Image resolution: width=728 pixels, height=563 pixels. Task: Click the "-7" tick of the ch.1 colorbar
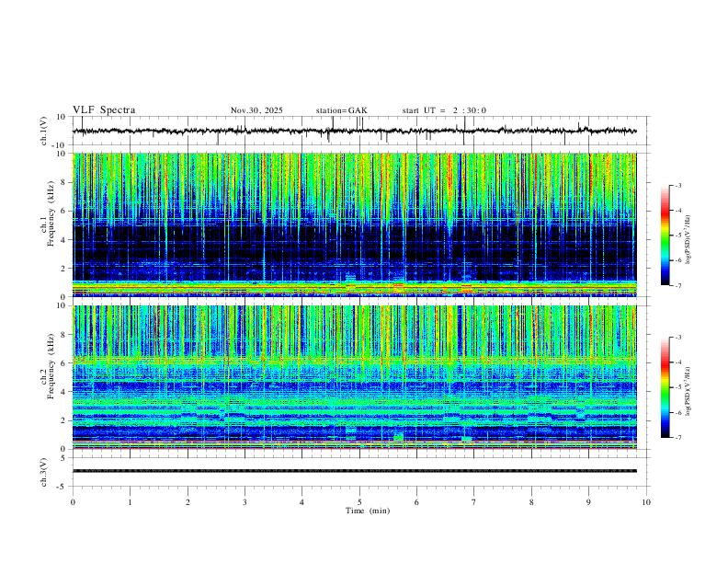pyautogui.click(x=677, y=285)
